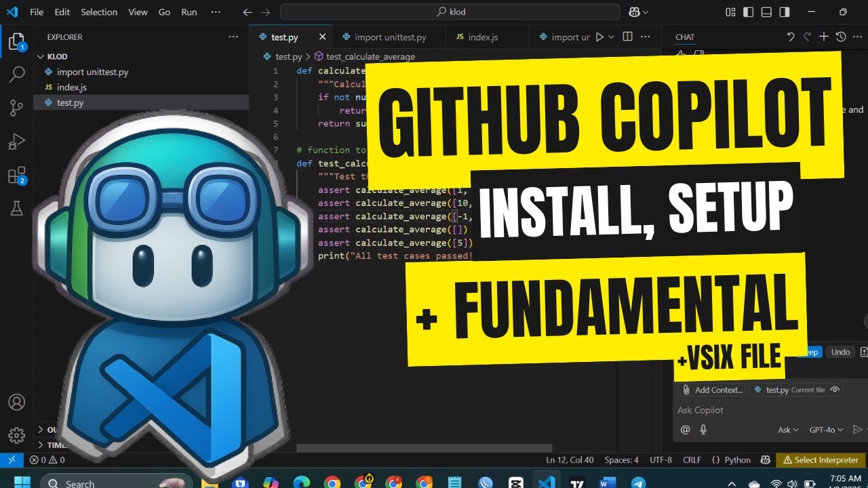Open the Ask chat mode dropdown
868x488 pixels.
click(788, 430)
